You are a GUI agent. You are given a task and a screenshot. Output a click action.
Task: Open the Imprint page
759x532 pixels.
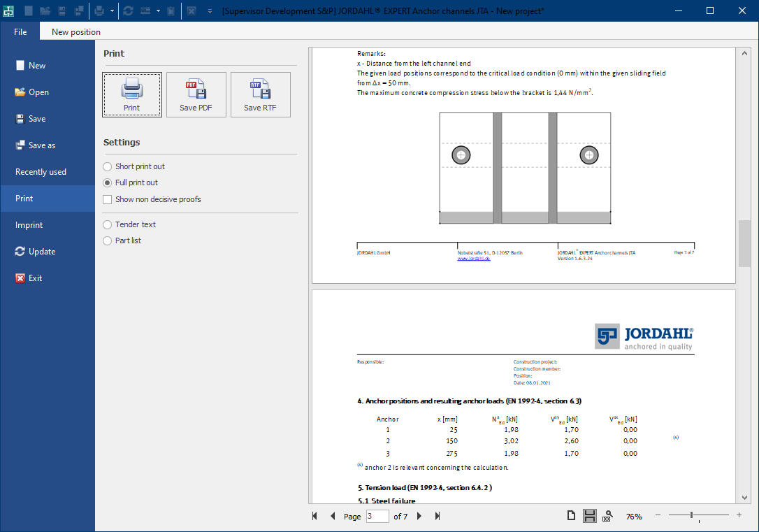[x=48, y=225]
